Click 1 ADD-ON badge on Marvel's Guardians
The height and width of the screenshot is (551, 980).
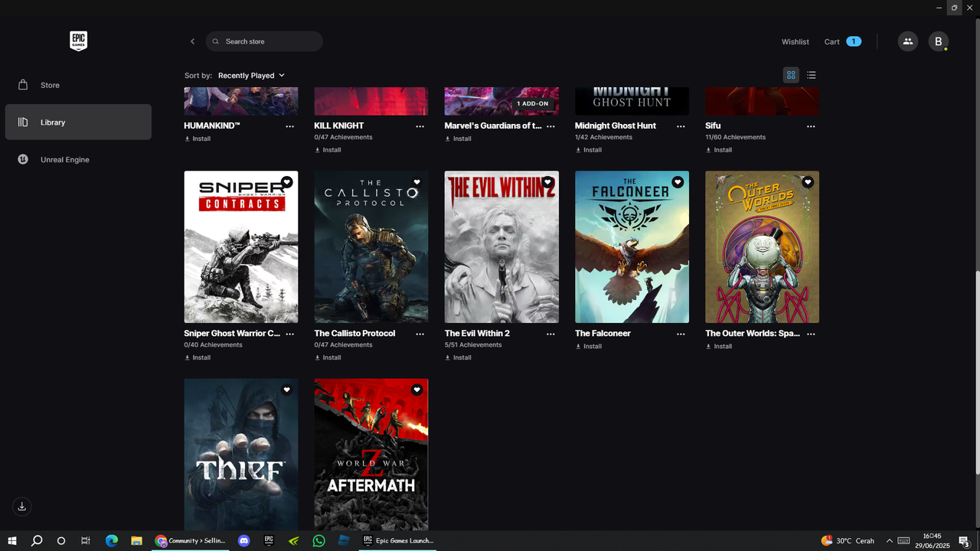[532, 103]
